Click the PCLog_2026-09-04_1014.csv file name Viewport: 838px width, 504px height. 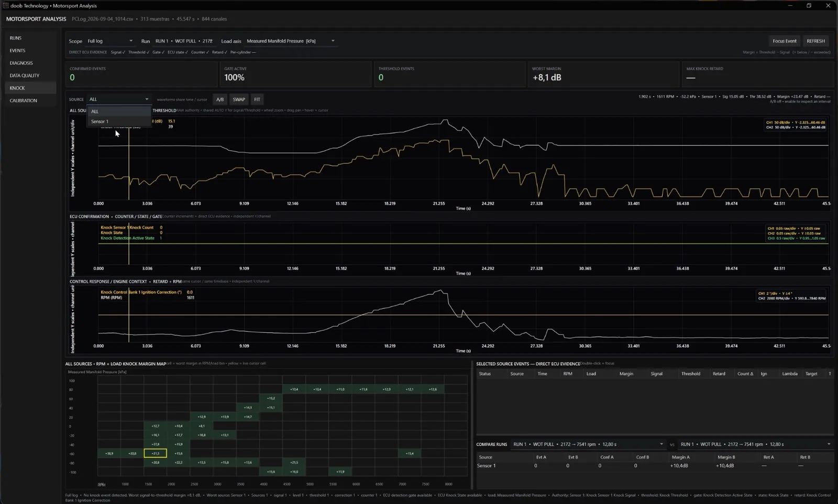coord(102,19)
